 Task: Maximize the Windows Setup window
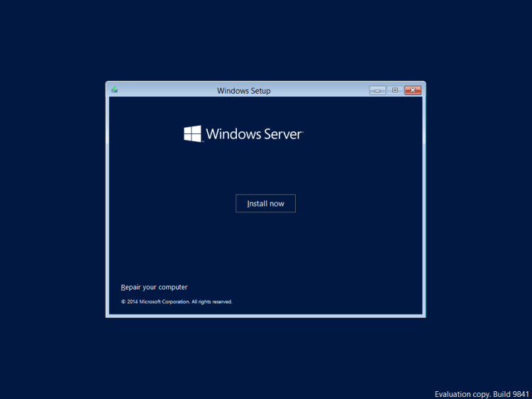[395, 90]
